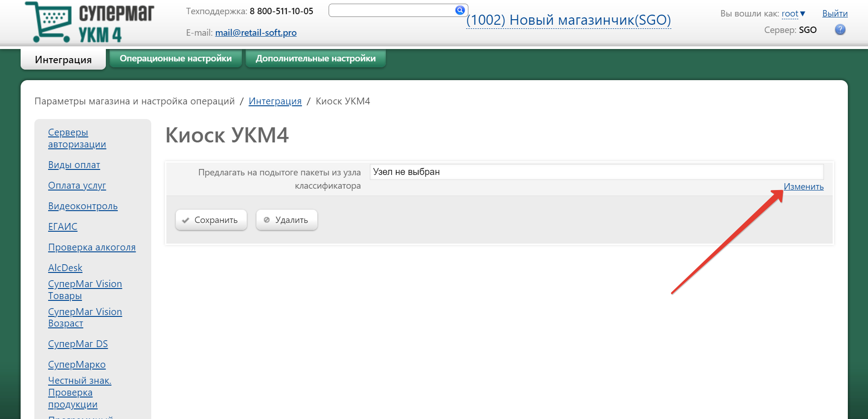
Task: Click the Киоск УКМ4 breadcrumb text
Action: tap(343, 101)
